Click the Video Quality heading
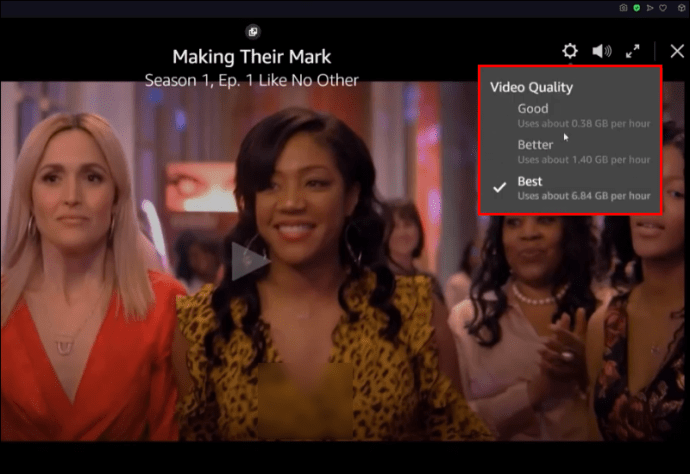 (x=532, y=87)
